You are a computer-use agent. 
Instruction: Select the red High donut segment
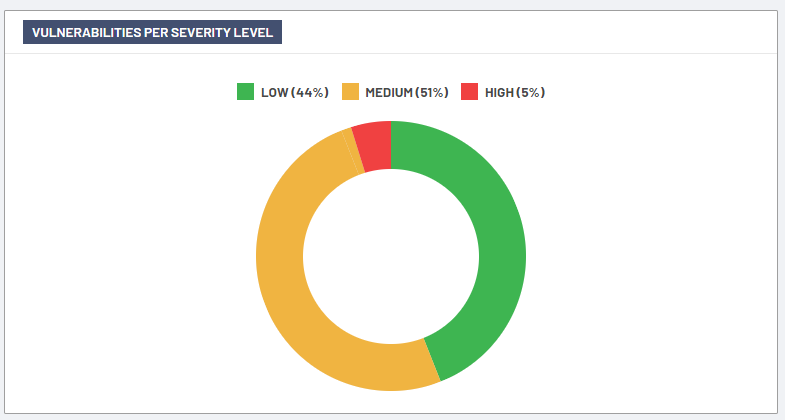[373, 146]
